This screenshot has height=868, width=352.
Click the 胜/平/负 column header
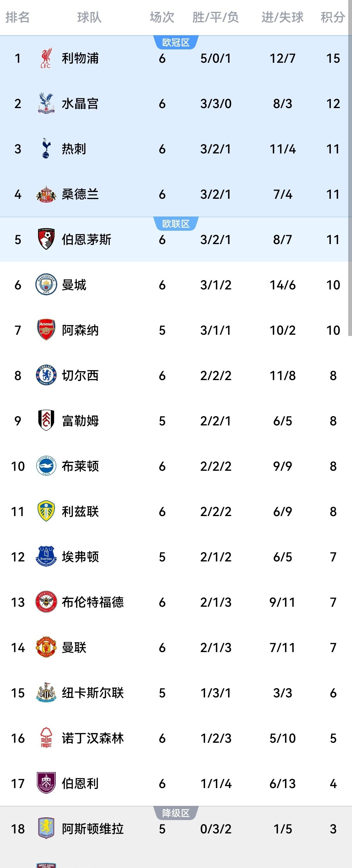215,17
